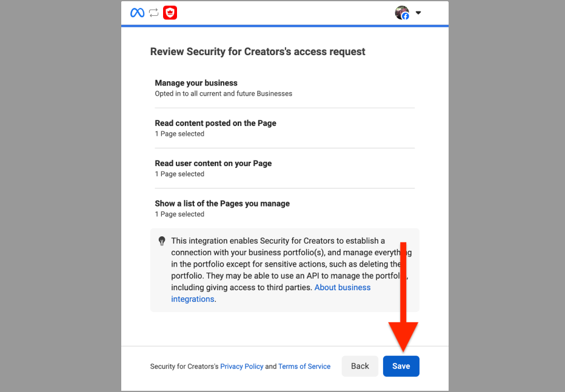Click '1 Page selected' under Read user content

click(179, 174)
